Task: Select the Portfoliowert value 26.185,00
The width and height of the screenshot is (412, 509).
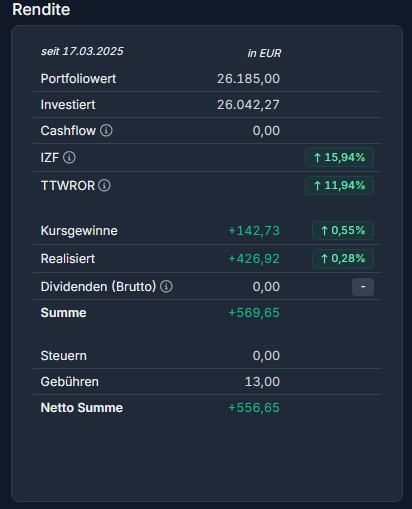Action: click(248, 79)
